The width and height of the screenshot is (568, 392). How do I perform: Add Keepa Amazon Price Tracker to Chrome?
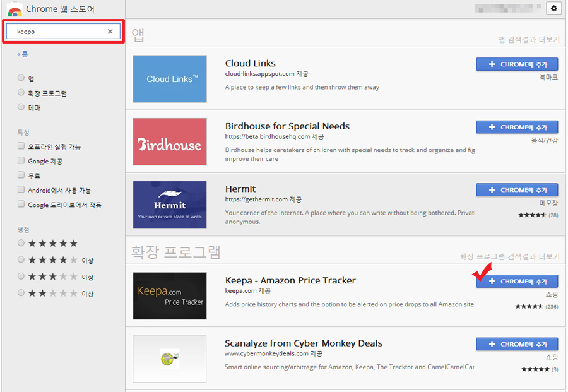coord(517,281)
